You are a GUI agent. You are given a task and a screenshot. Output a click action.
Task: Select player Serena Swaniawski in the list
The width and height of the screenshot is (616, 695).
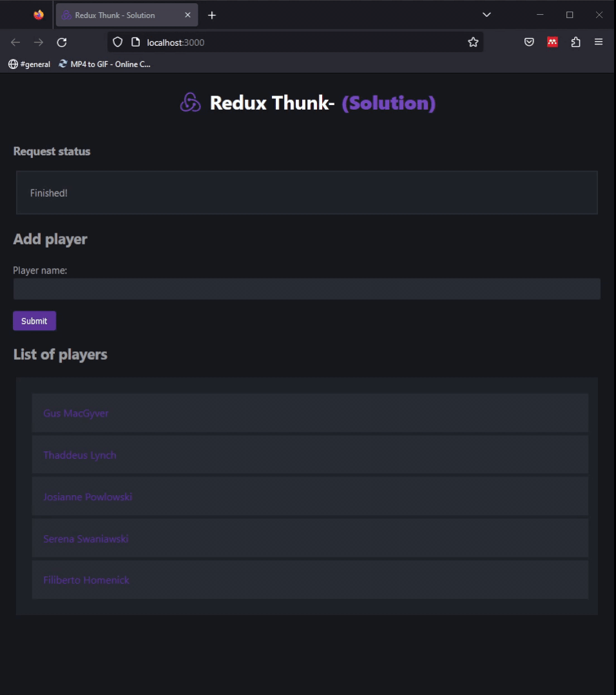click(86, 538)
